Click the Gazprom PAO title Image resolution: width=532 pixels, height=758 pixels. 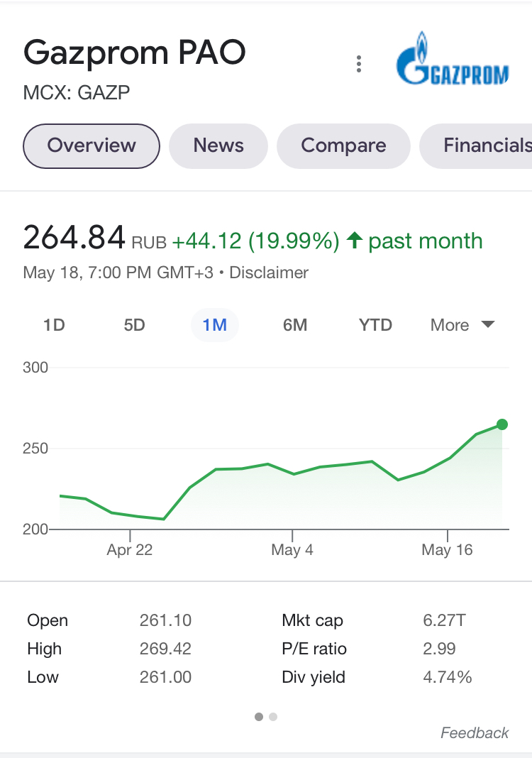coord(134,53)
